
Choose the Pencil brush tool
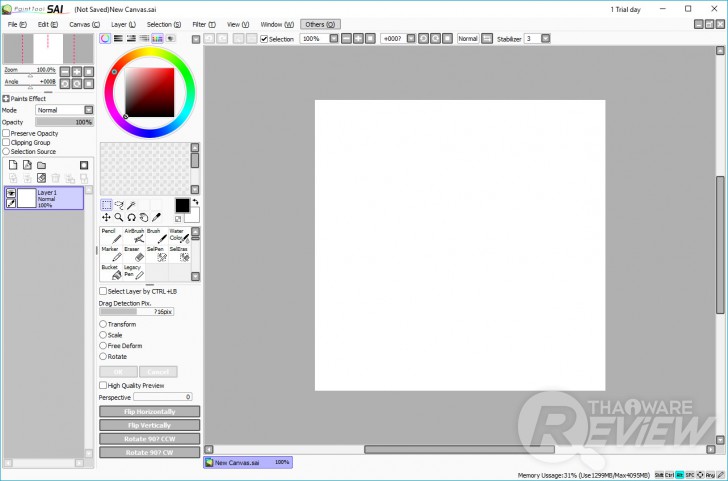(x=111, y=235)
